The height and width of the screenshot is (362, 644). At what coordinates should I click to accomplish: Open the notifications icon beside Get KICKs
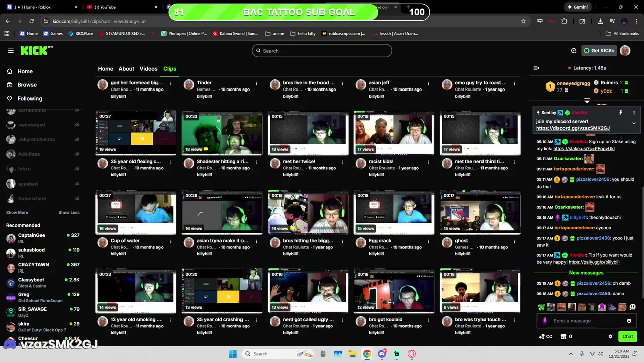coord(574,51)
